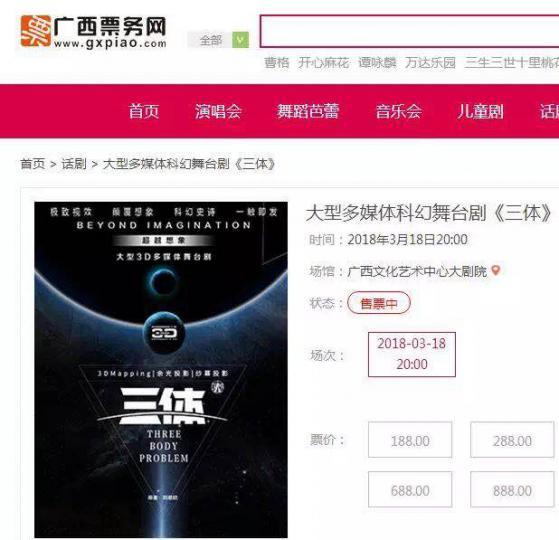Click 首页 in the breadcrumb trail
This screenshot has height=540, width=559.
33,164
